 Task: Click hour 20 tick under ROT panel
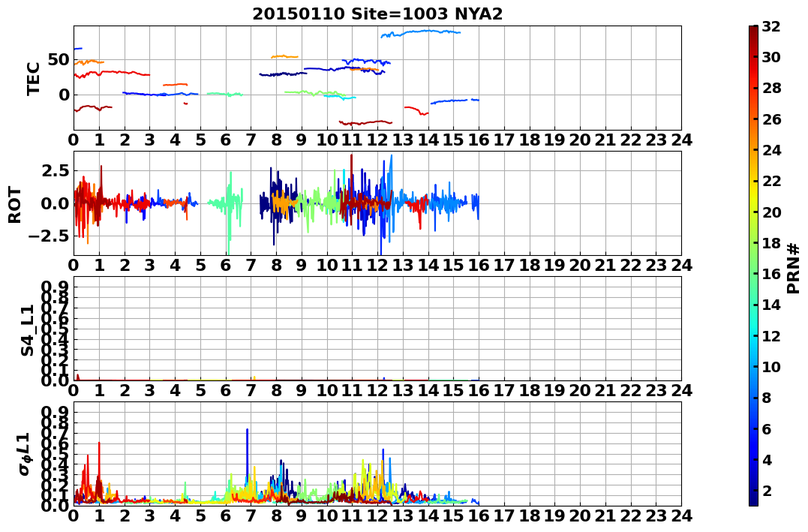580,265
